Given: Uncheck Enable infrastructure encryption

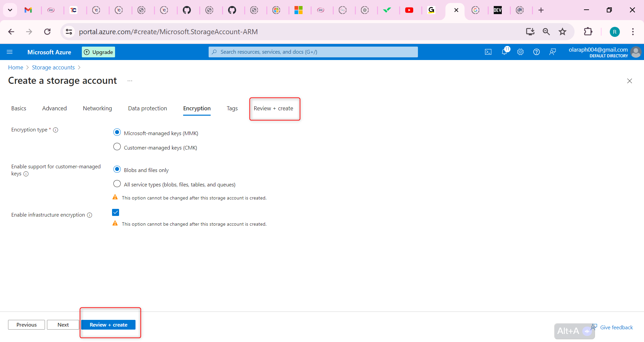Looking at the screenshot, I should [115, 212].
